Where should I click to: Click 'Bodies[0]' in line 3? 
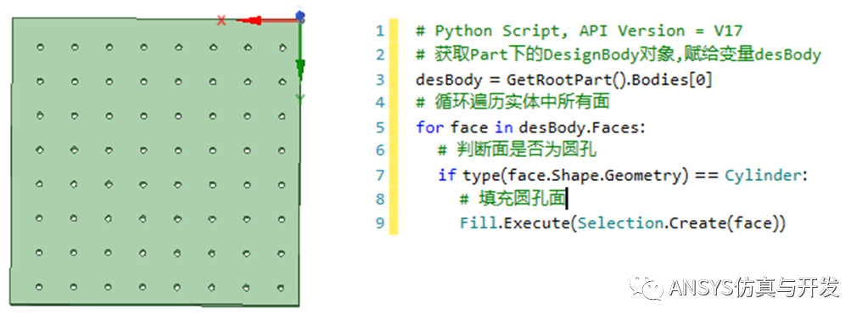[x=671, y=80]
